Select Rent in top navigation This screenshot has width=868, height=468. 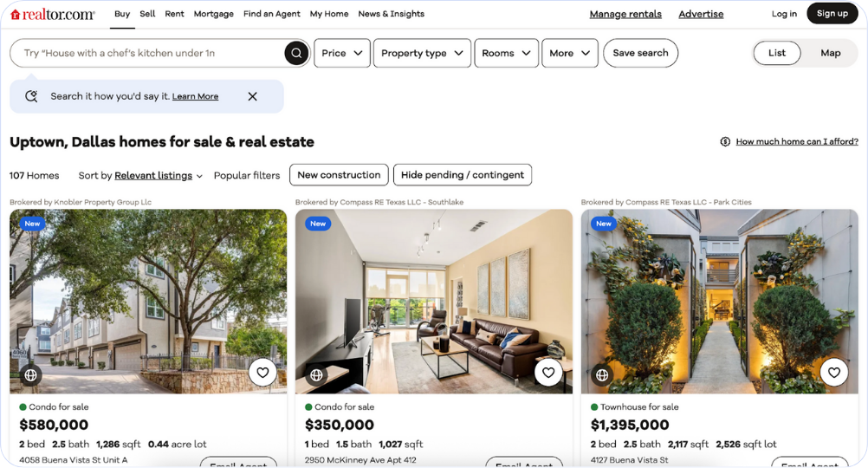coord(174,14)
